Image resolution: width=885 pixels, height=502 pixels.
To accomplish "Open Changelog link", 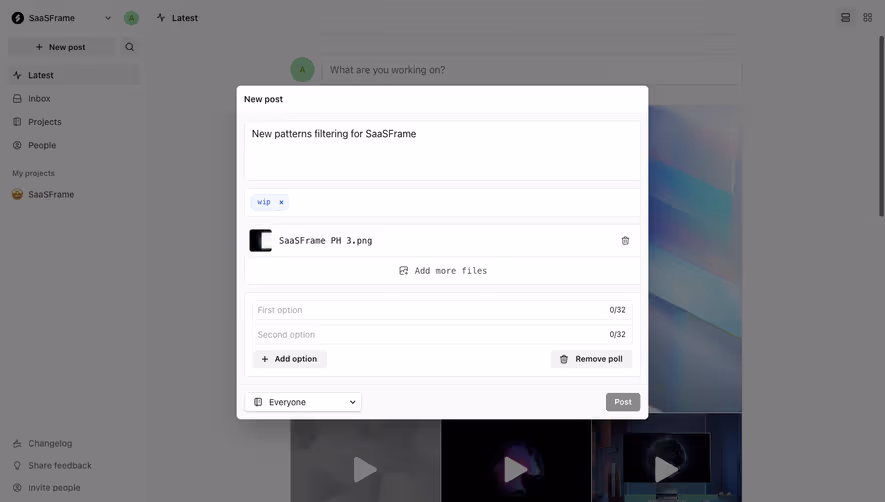I will point(50,443).
